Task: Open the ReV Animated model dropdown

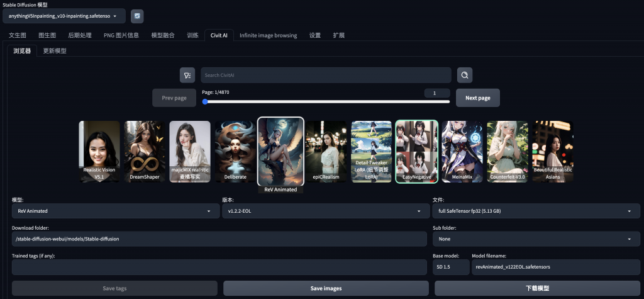Action: (116, 211)
